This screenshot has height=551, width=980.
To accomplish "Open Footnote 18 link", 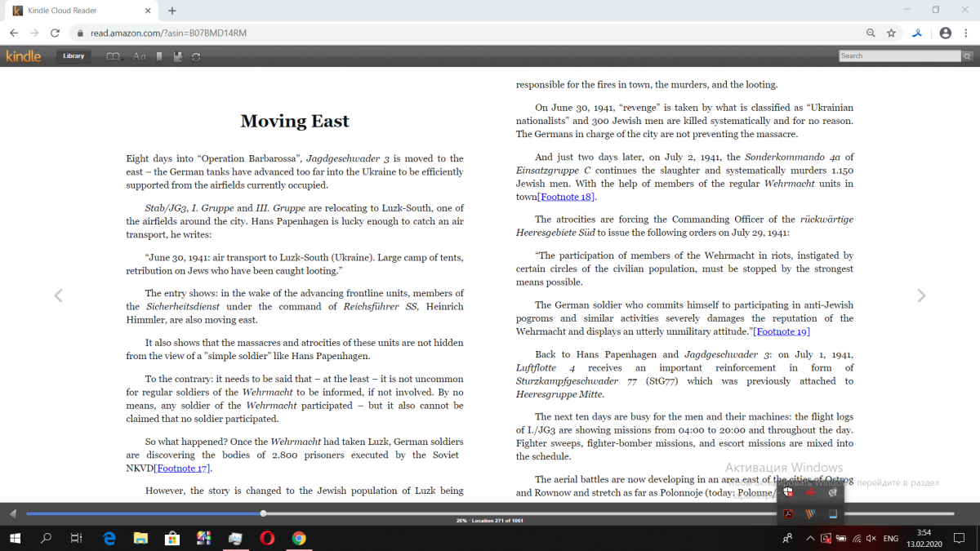I will tap(566, 197).
